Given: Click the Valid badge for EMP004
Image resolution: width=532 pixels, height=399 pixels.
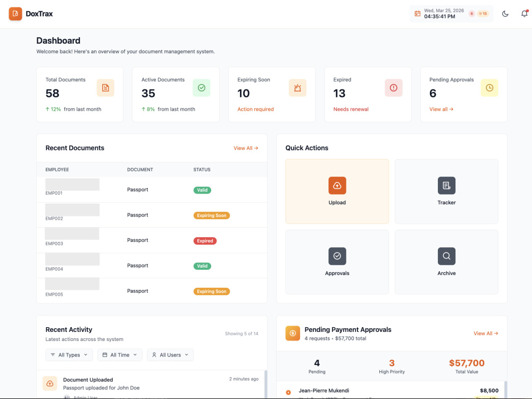Looking at the screenshot, I should (202, 267).
